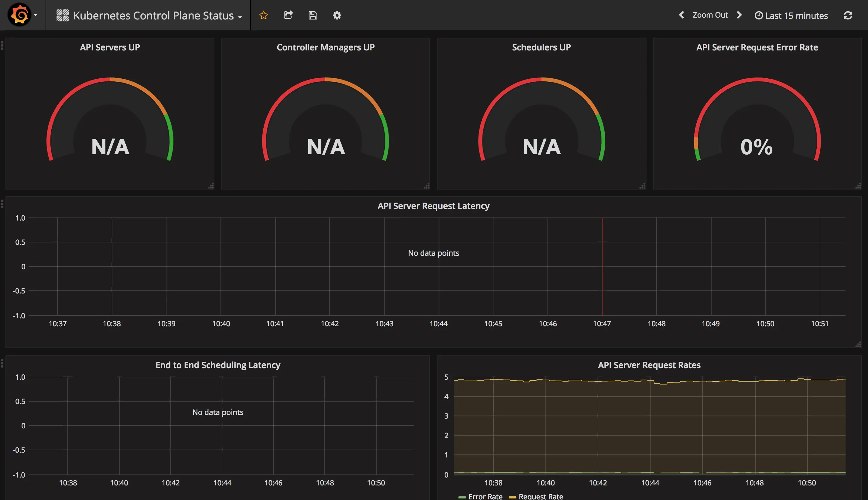Click the API Servers UP panel title
The image size is (868, 500).
pyautogui.click(x=110, y=47)
